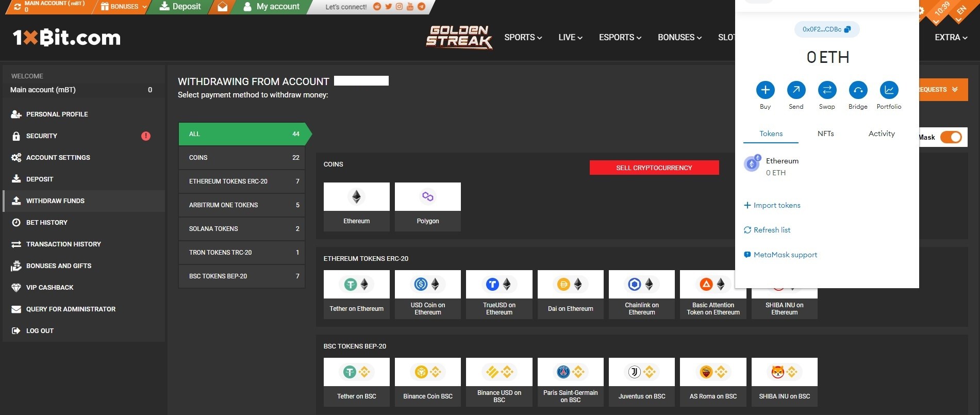Click the refresh balance icon in top bar
The image size is (980, 415).
pyautogui.click(x=18, y=7)
